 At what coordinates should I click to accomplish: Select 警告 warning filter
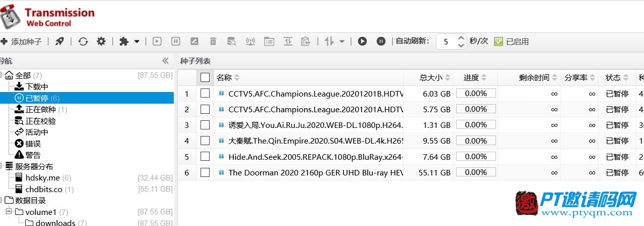33,155
